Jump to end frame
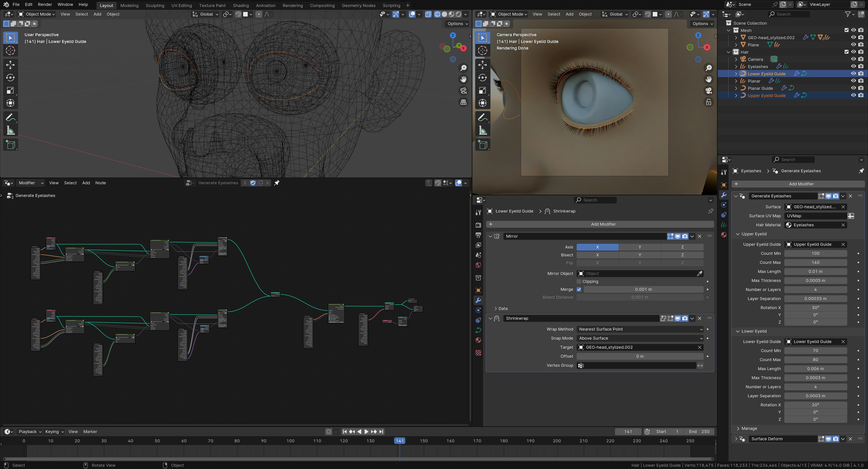 tap(381, 431)
